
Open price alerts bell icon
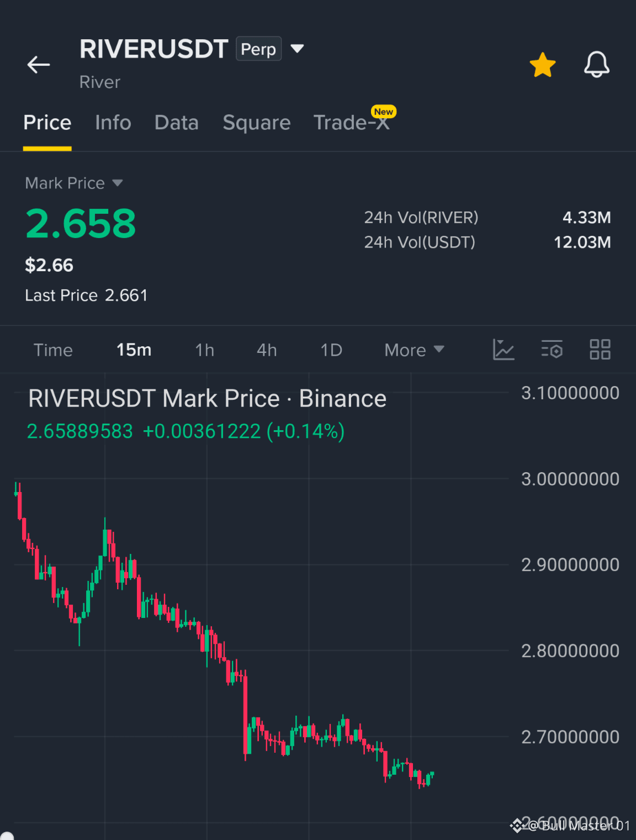[x=597, y=65]
